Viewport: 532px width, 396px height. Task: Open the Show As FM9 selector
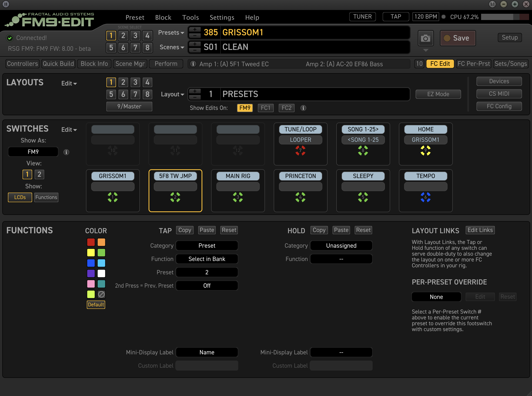click(x=33, y=152)
